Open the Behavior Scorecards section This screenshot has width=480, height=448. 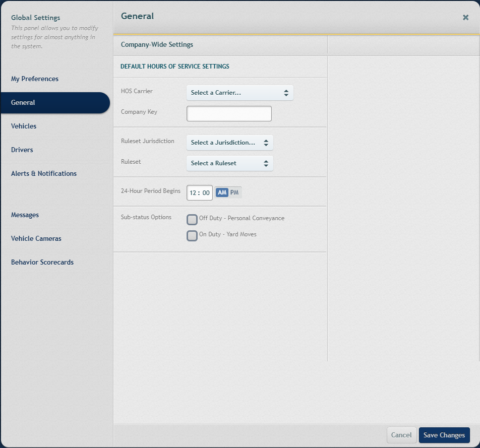coord(42,262)
